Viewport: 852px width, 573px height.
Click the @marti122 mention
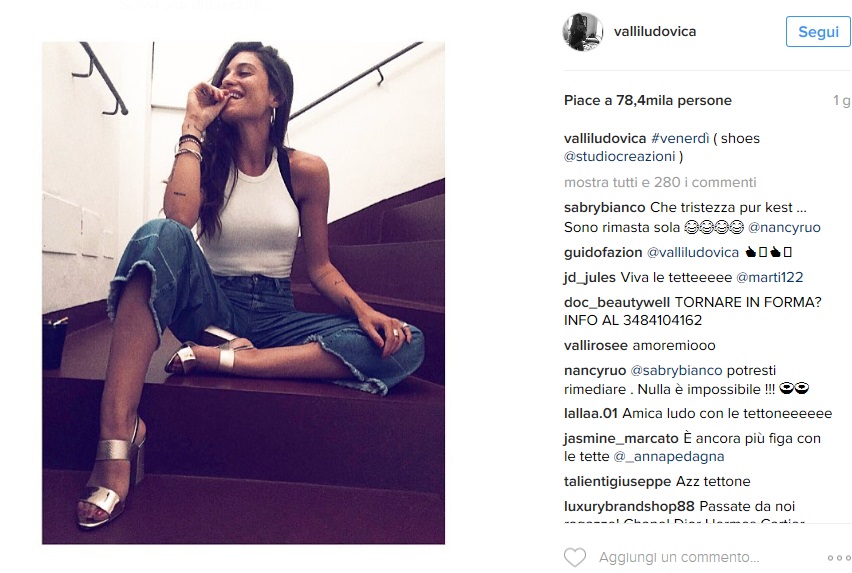(769, 278)
